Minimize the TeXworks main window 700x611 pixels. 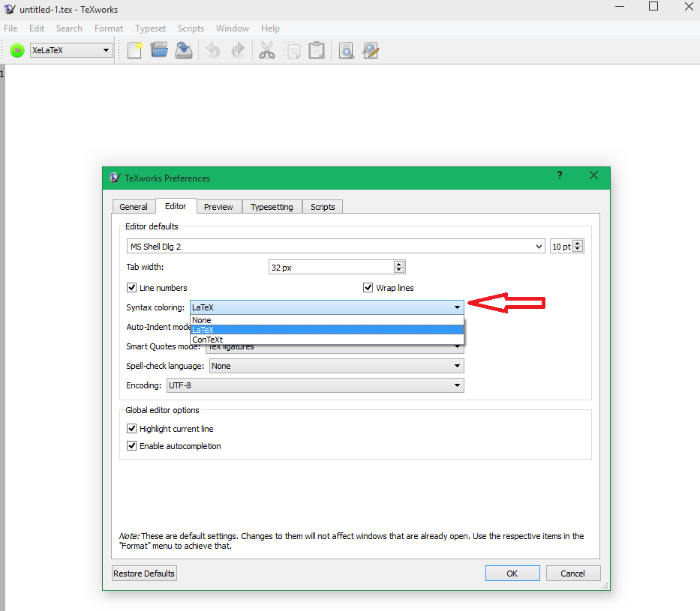click(x=620, y=6)
